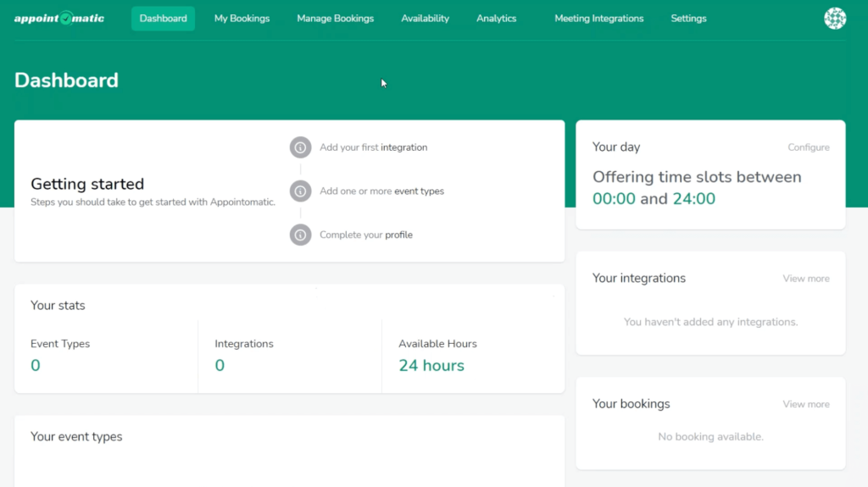
Task: Select the 24 hours Available Hours value
Action: pyautogui.click(x=431, y=366)
